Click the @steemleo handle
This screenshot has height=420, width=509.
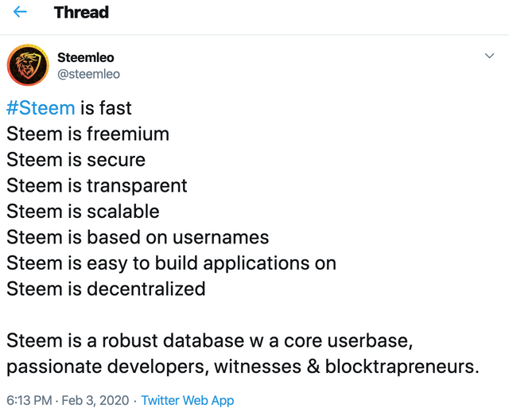pyautogui.click(x=88, y=74)
